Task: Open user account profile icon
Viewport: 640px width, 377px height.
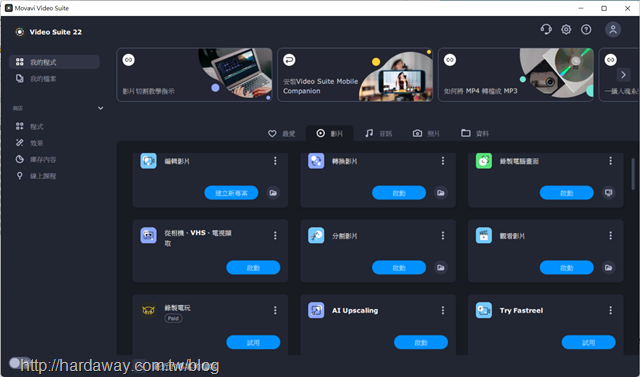Action: coord(613,29)
